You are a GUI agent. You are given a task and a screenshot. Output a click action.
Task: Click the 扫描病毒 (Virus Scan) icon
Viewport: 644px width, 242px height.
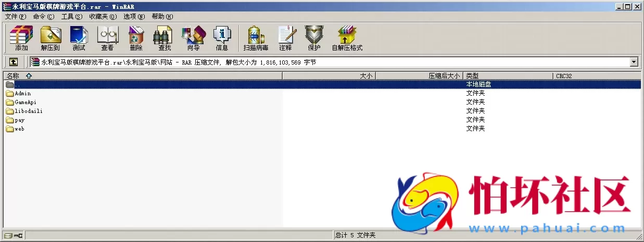coord(256,39)
